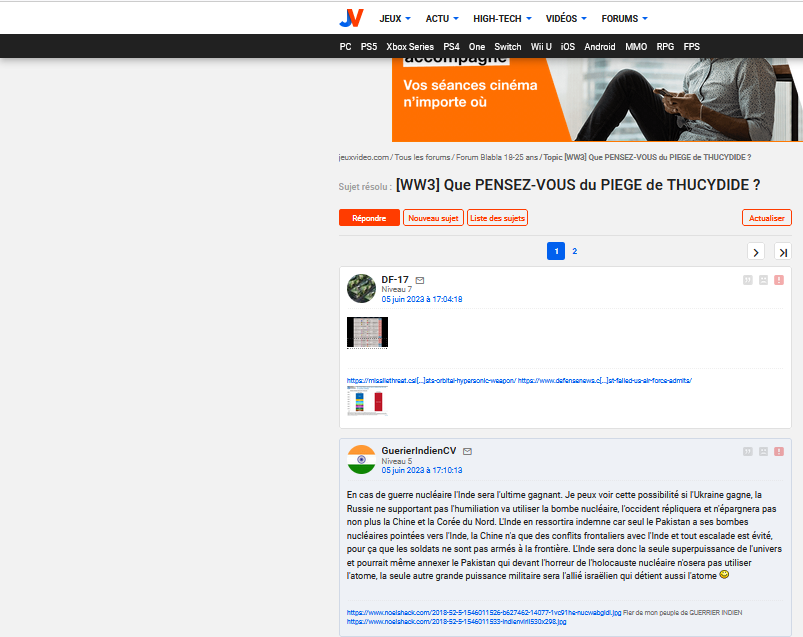
Task: Click Niveau 7 label under DF-17
Action: (396, 289)
